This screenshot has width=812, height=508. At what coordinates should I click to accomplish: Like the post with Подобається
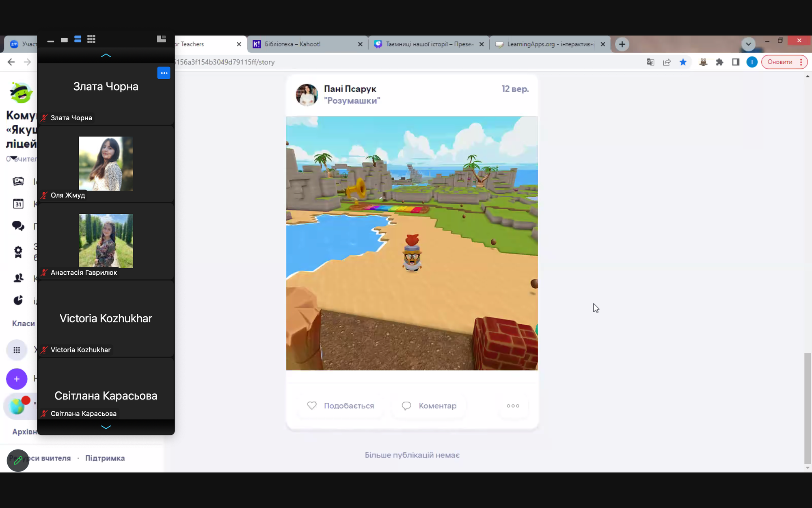(x=341, y=406)
